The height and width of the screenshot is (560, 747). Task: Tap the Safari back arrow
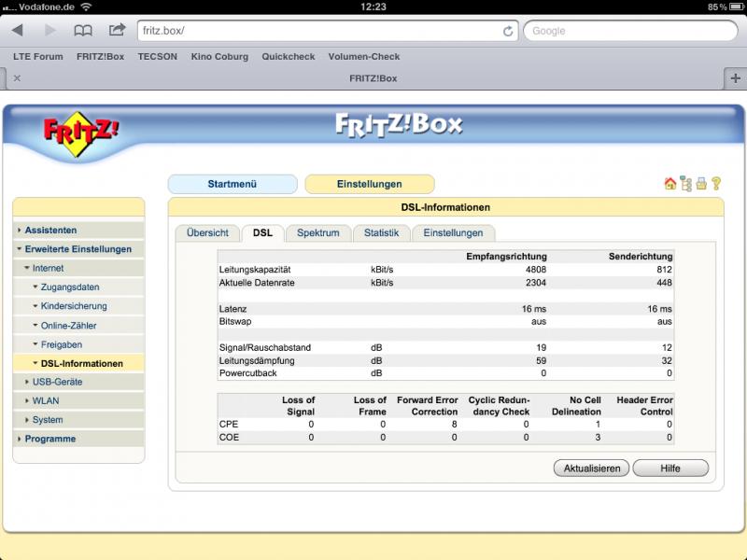(x=17, y=31)
